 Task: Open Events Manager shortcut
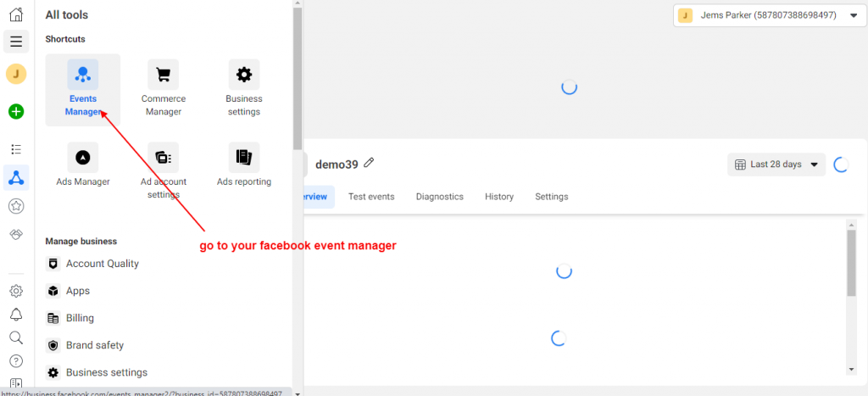coord(82,90)
